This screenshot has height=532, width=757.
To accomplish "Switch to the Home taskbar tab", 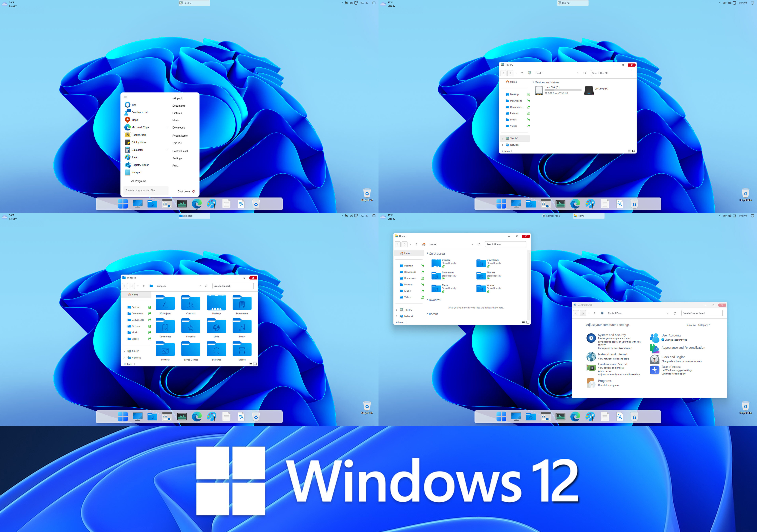I will click(x=589, y=216).
